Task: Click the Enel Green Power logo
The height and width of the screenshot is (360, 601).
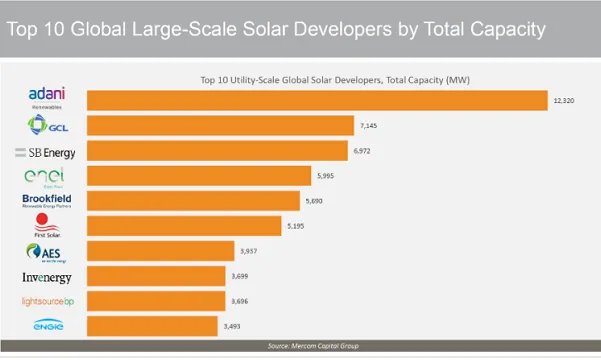Action: coord(44,178)
